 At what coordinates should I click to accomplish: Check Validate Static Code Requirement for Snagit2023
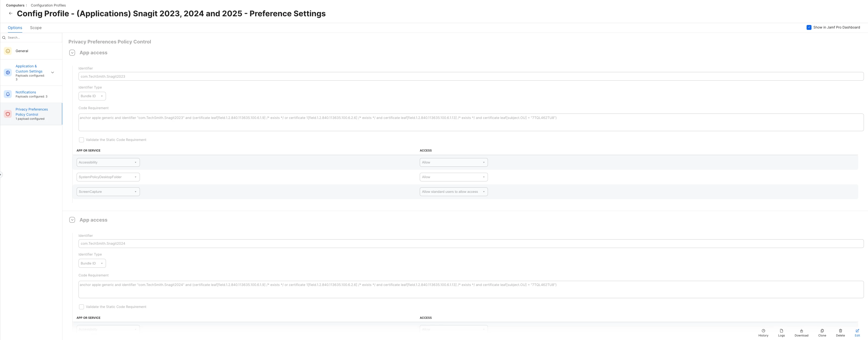[81, 140]
